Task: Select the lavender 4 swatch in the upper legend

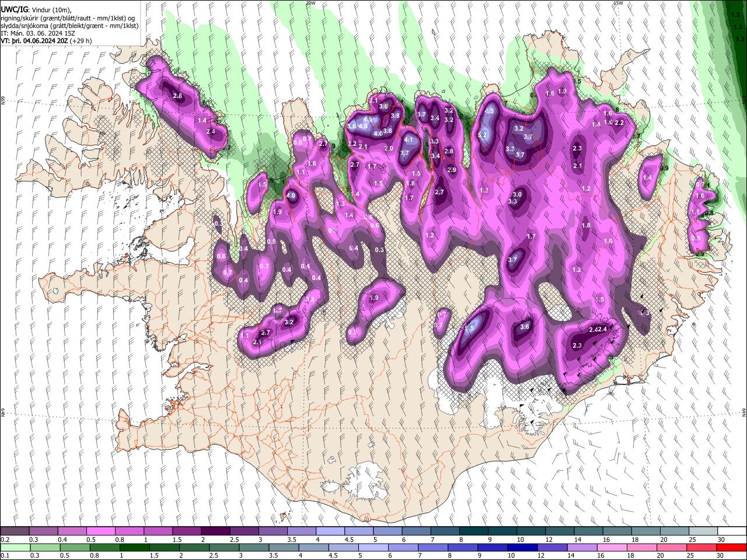Action: (x=330, y=531)
